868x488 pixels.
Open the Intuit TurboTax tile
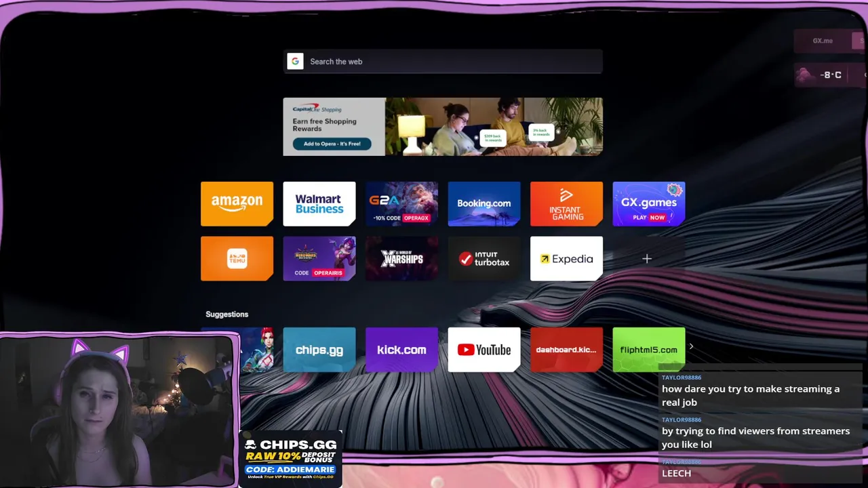(x=484, y=258)
